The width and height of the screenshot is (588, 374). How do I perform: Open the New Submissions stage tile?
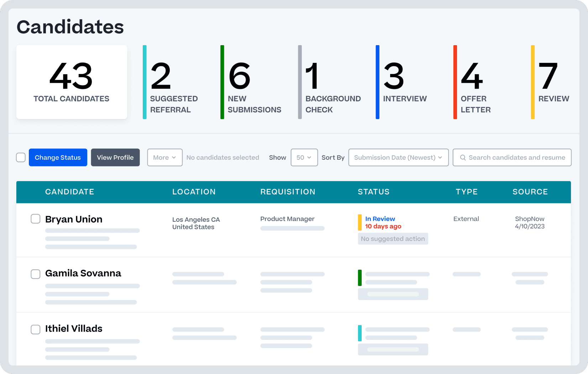(x=249, y=82)
